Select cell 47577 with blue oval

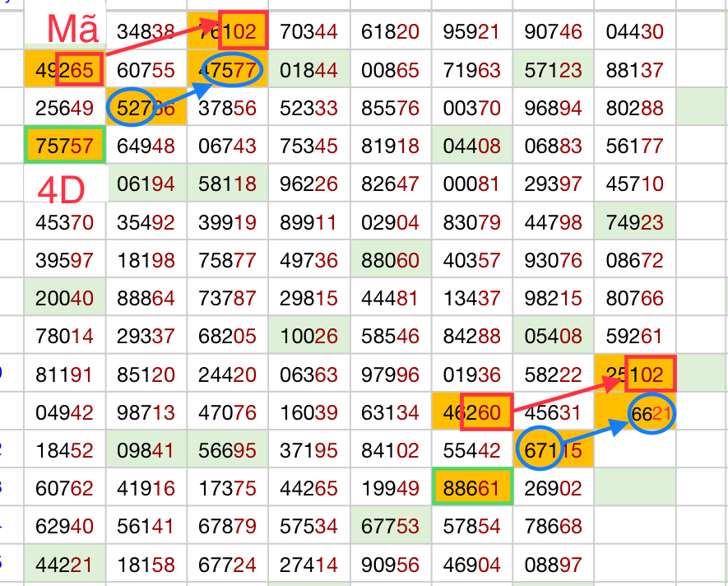pos(228,70)
